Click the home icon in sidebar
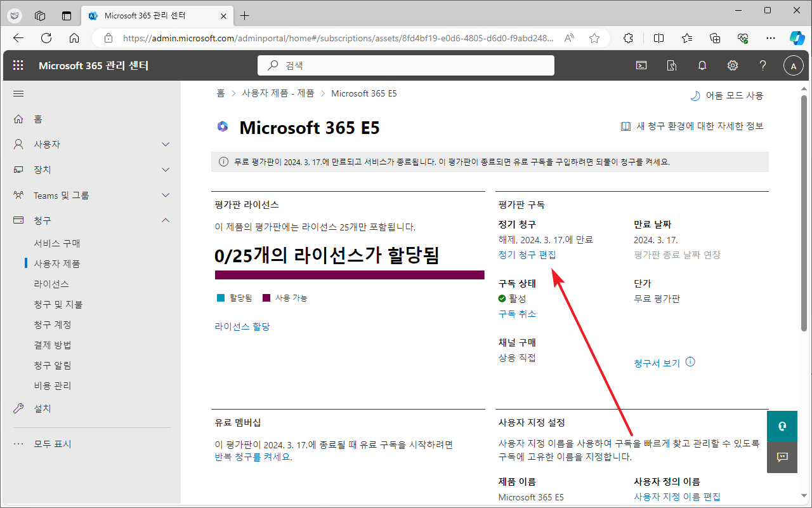This screenshot has width=812, height=508. (18, 119)
